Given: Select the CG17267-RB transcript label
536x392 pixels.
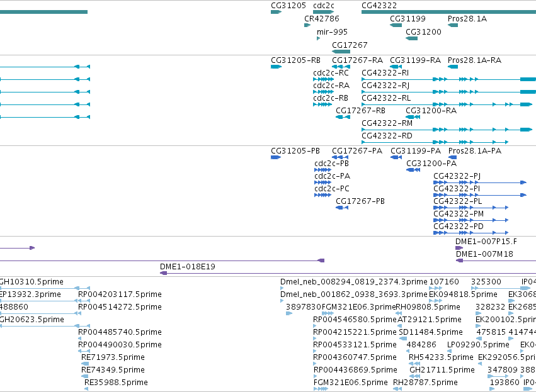Looking at the screenshot, I should tap(360, 111).
